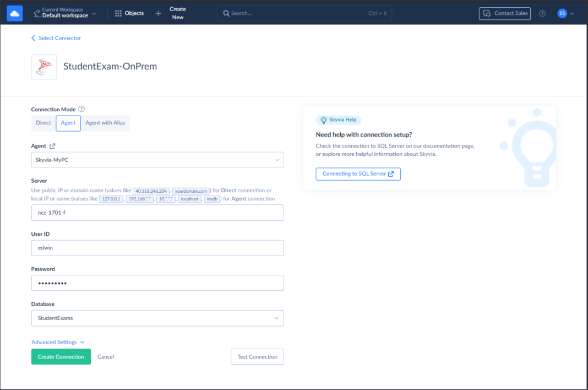Open the Skyvia-MyPC agent dropdown
Viewport: 588px width, 390px height.
click(x=157, y=160)
